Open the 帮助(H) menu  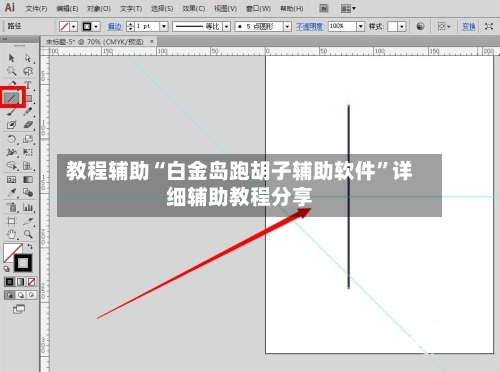[292, 9]
